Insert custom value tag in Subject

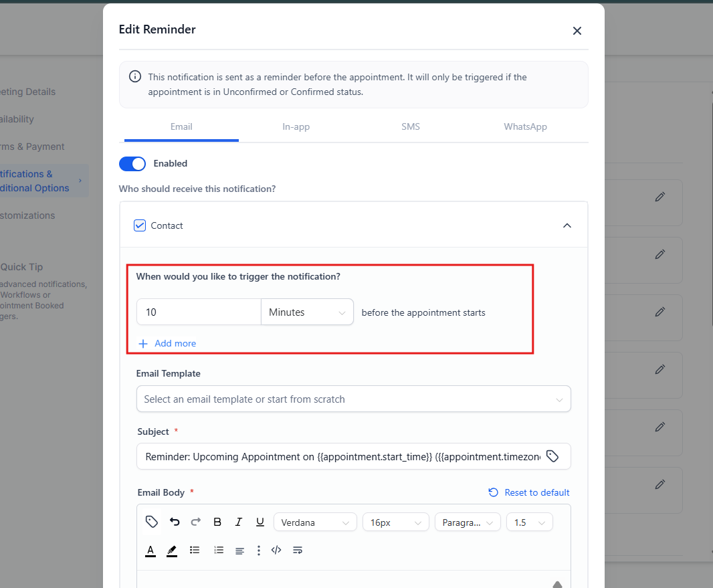tap(552, 456)
